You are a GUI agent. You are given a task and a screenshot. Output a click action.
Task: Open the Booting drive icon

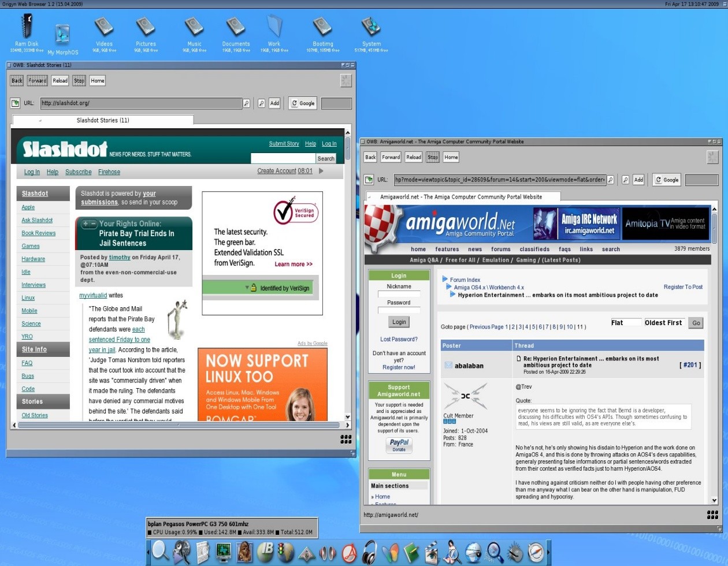pyautogui.click(x=322, y=27)
